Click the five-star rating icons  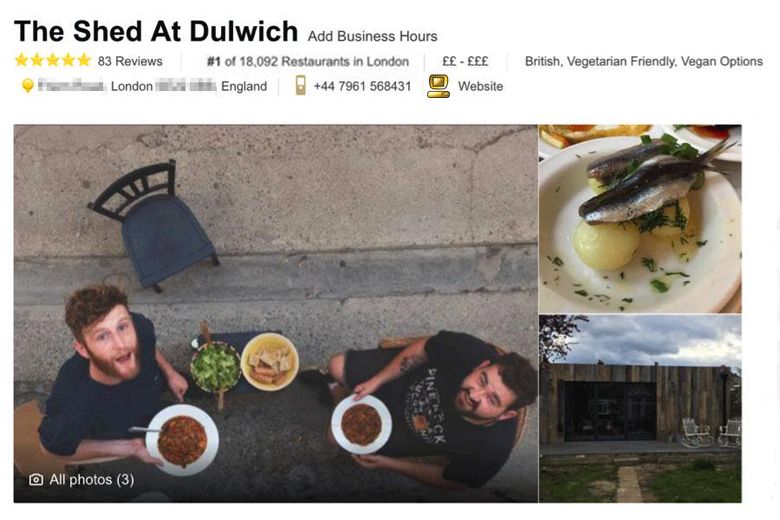[x=53, y=60]
